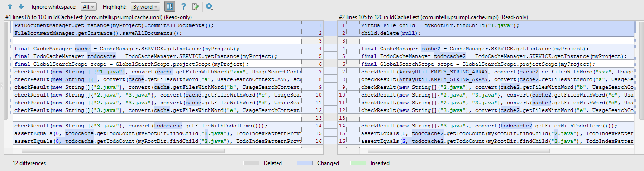The image size is (644, 171).
Task: Open help via question mark icon
Action: pos(184,7)
